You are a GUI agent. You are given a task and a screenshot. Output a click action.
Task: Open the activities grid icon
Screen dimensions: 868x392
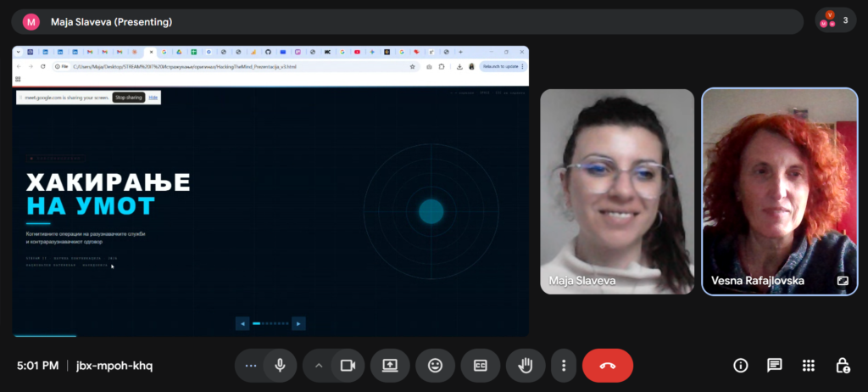pos(808,366)
